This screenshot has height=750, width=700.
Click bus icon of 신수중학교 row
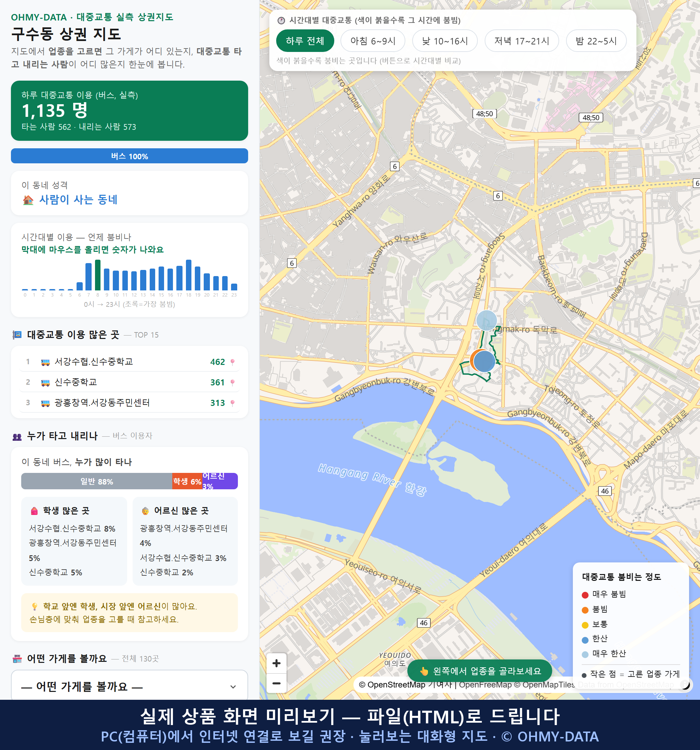pyautogui.click(x=45, y=383)
